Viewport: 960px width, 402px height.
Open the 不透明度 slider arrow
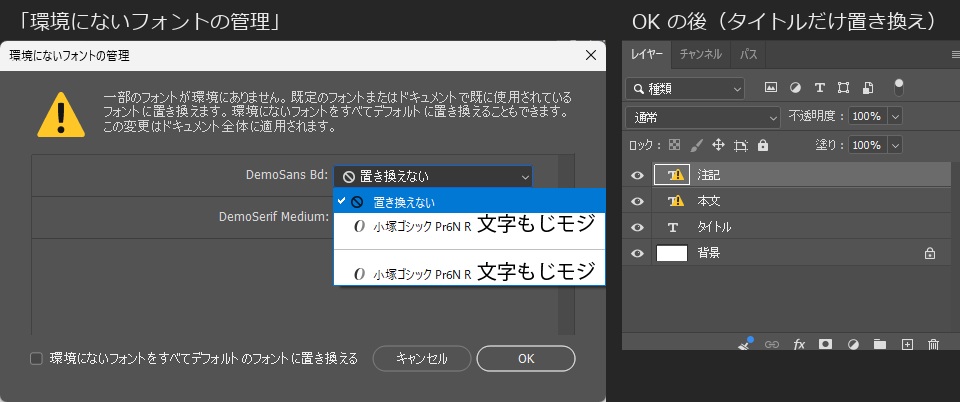tap(896, 116)
